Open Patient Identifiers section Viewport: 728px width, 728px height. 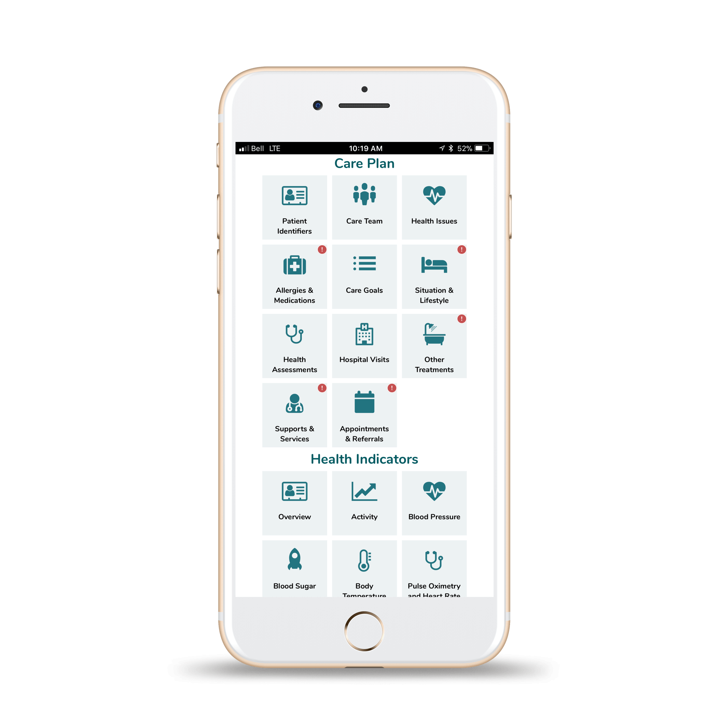[x=294, y=205]
